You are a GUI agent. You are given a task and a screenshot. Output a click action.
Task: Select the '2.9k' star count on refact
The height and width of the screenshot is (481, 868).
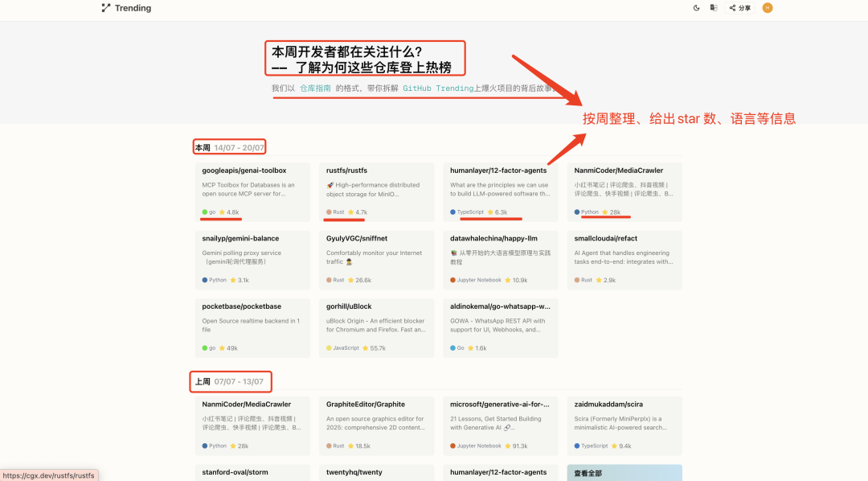[609, 281]
